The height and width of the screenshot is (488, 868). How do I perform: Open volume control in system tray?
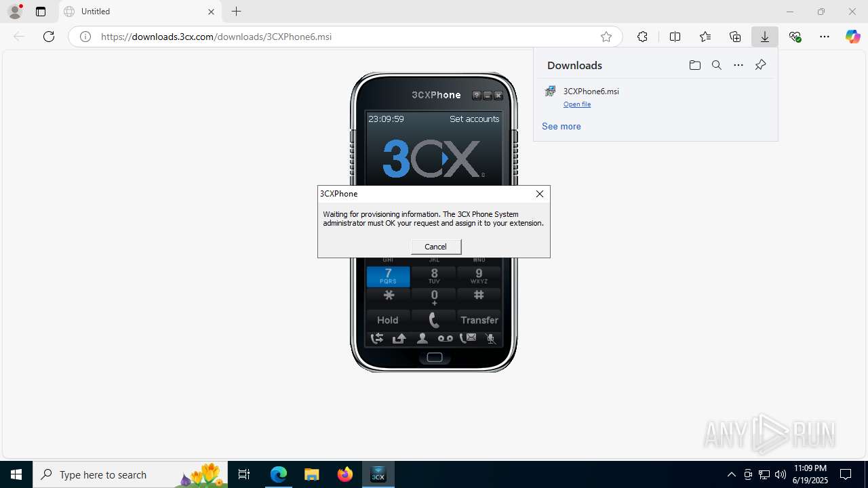pos(781,474)
